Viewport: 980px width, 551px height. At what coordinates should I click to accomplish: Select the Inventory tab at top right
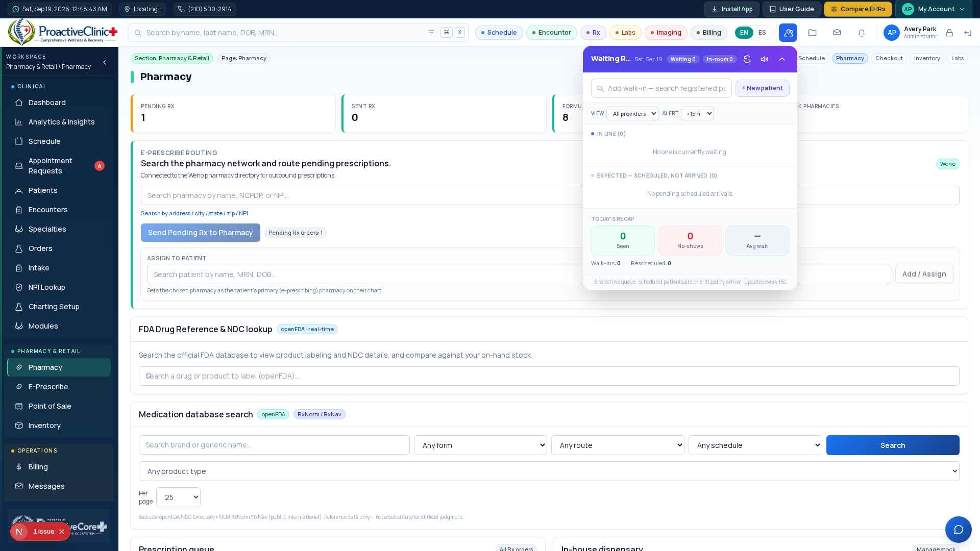point(927,59)
